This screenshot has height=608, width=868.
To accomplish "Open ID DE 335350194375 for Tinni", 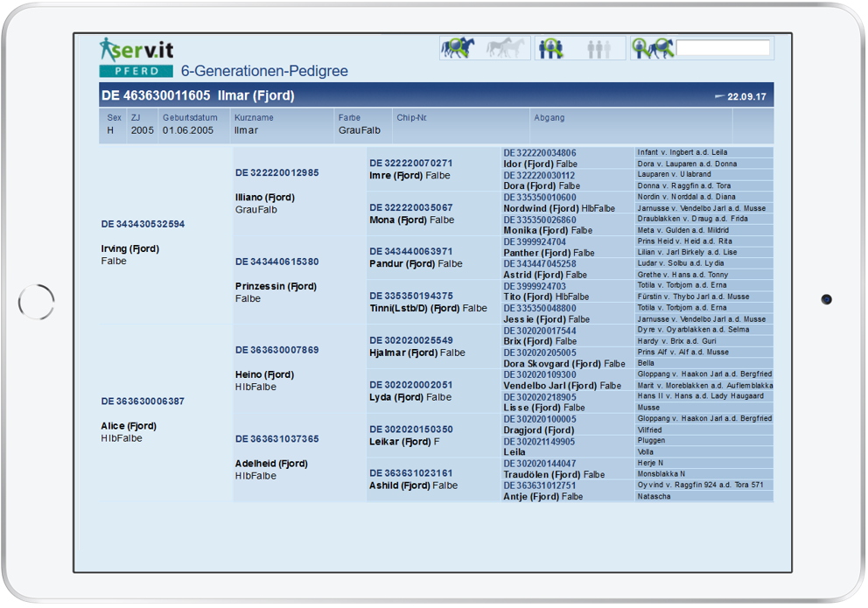I will pos(410,296).
